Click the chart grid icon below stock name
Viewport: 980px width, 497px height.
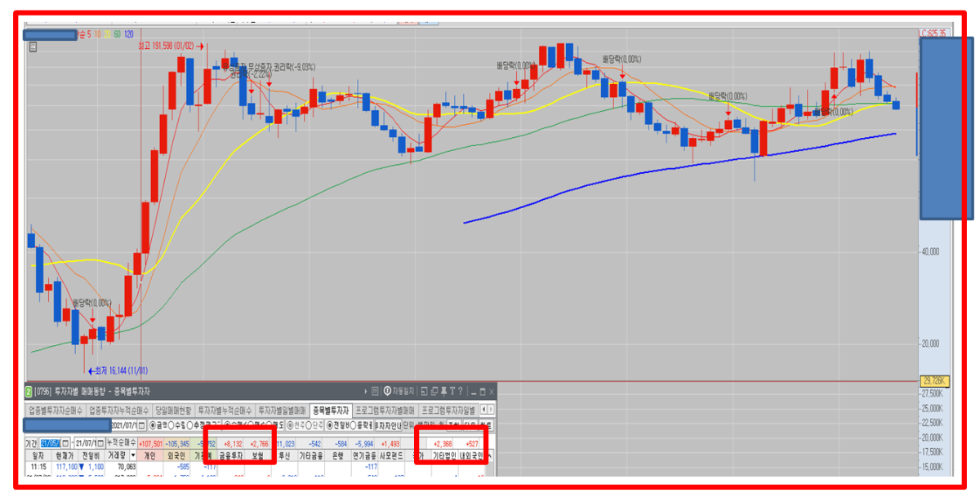[x=33, y=47]
